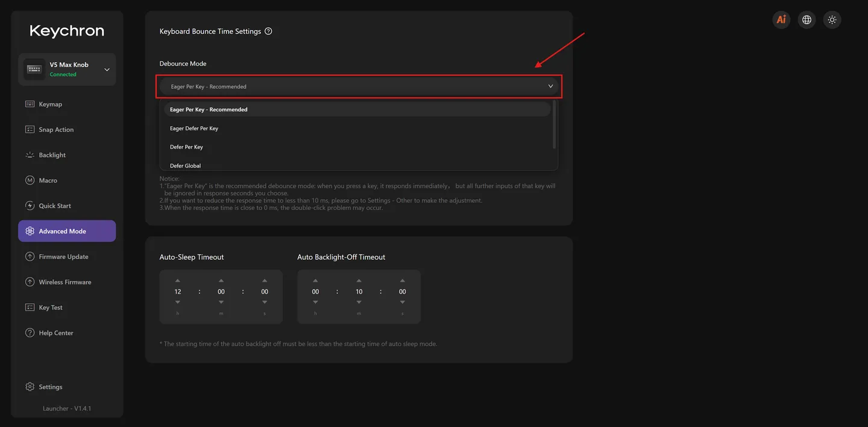Image resolution: width=868 pixels, height=427 pixels.
Task: Click the Auto-Sleep Timeout heading
Action: coord(192,257)
